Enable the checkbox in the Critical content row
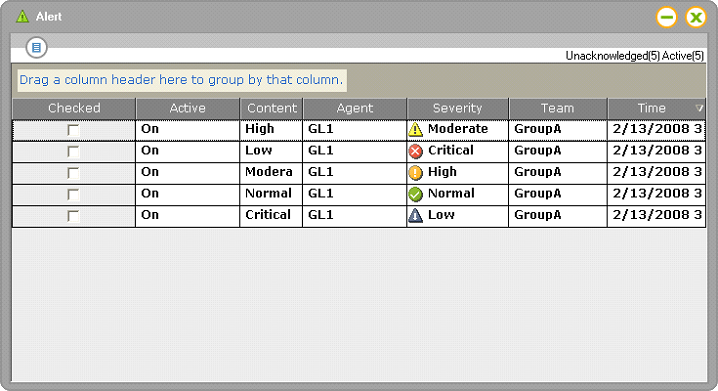 (73, 216)
